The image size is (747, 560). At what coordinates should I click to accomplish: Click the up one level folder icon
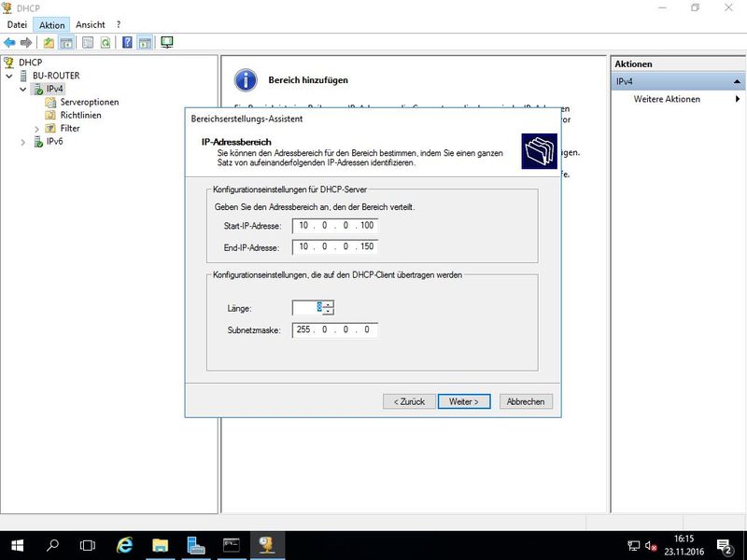point(49,42)
